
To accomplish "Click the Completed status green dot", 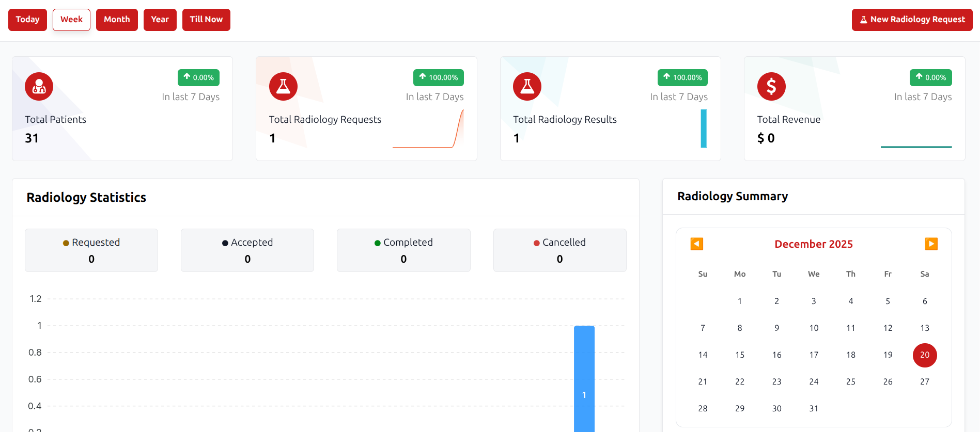I will point(378,243).
